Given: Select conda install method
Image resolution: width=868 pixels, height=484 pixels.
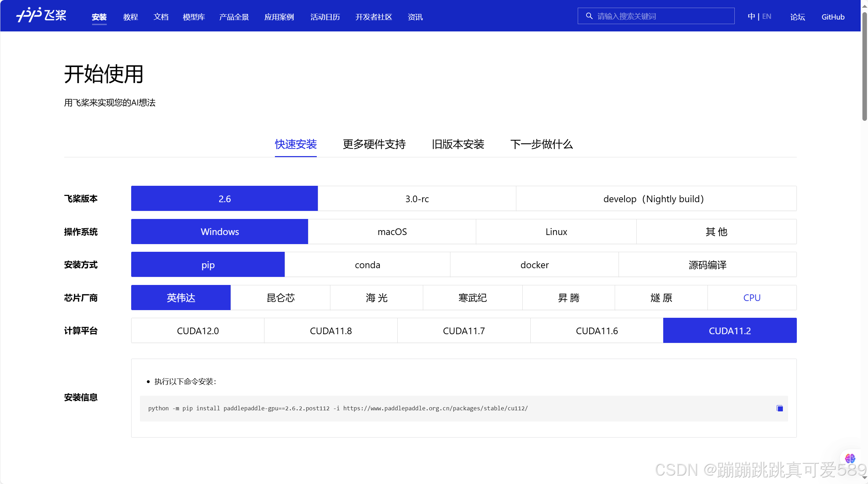Looking at the screenshot, I should [x=367, y=265].
